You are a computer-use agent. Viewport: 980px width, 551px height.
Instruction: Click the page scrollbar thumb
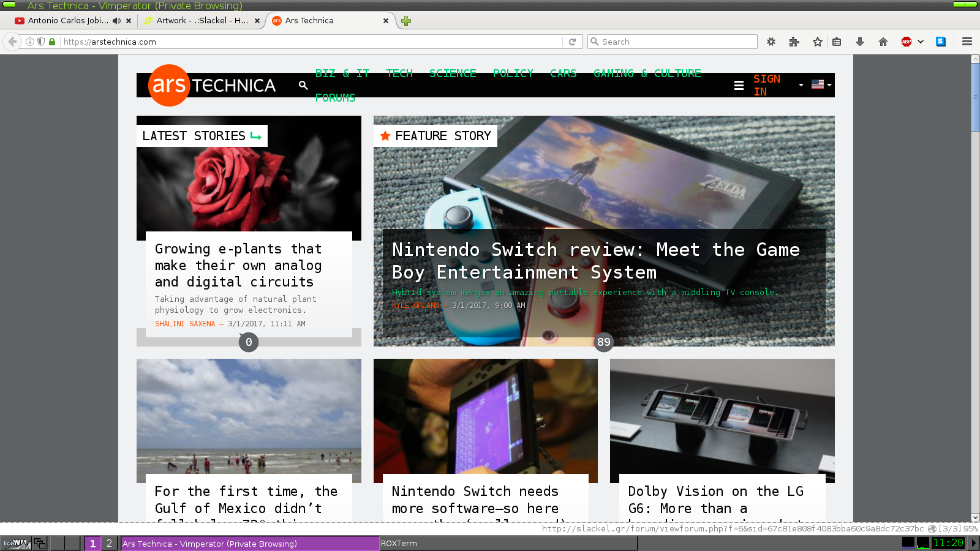tap(975, 97)
